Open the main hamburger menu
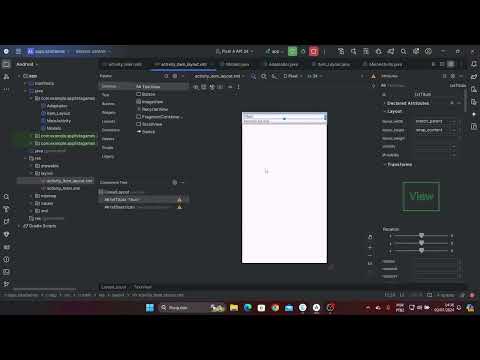The width and height of the screenshot is (480, 360). 18,51
